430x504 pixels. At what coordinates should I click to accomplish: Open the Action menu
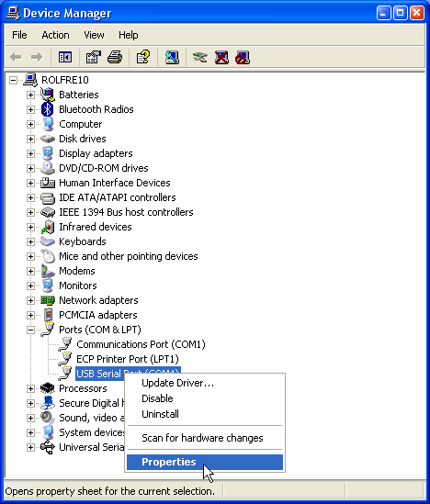55,35
